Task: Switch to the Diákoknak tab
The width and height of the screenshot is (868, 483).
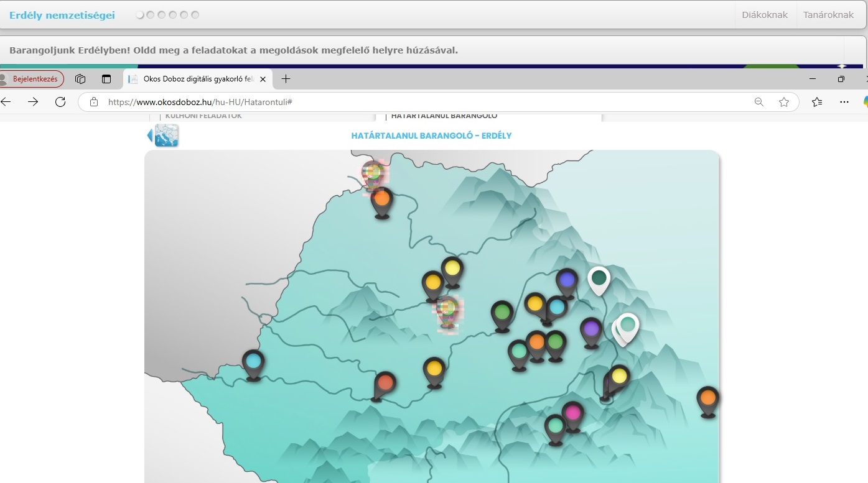Action: click(765, 15)
